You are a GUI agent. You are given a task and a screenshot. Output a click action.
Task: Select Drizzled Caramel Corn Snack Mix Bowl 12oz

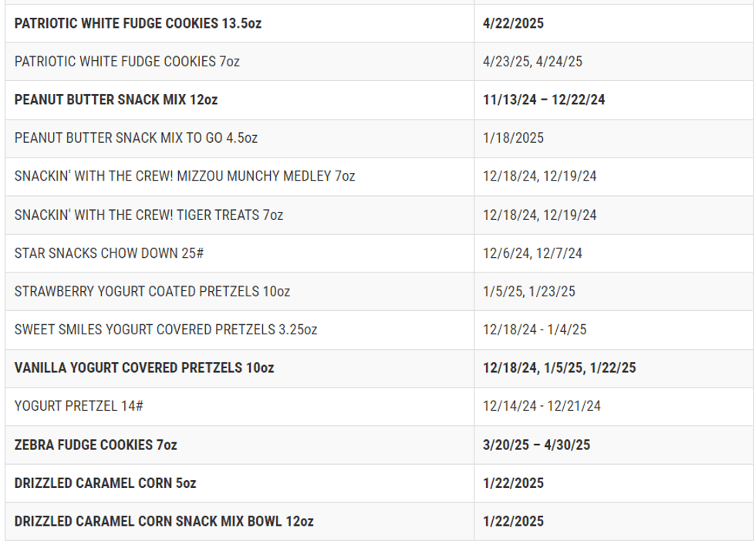tap(164, 521)
